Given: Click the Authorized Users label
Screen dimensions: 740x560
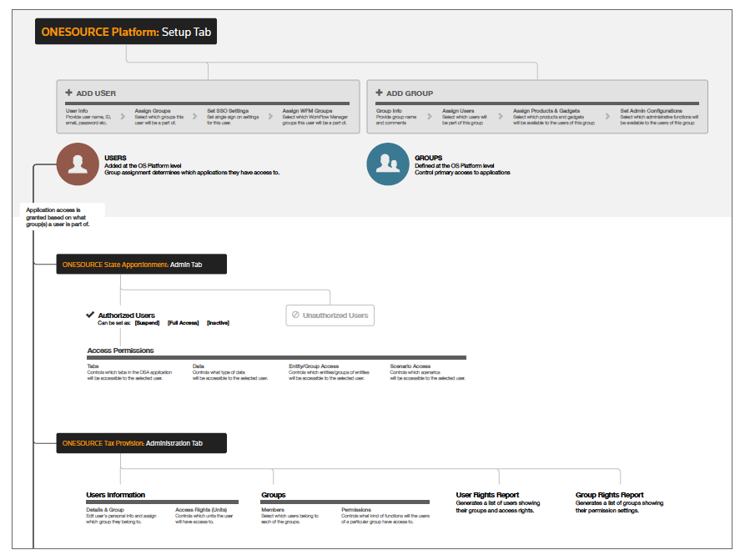Looking at the screenshot, I should point(127,315).
